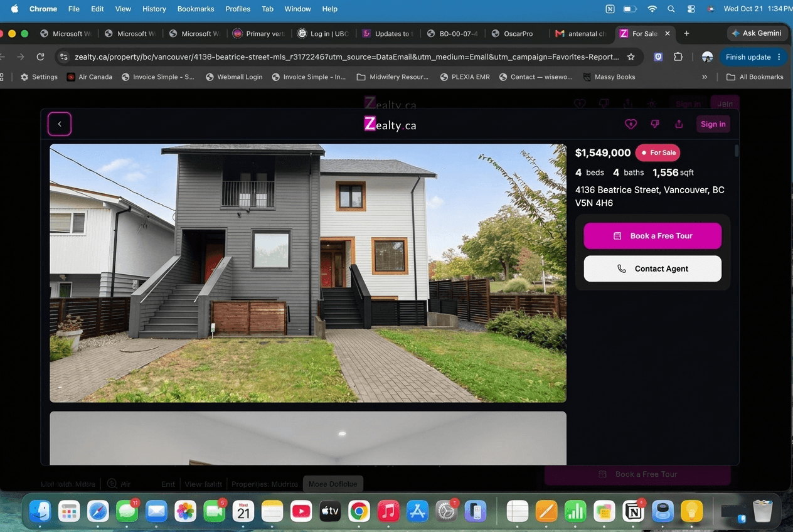Click the address bar URL field
Image resolution: width=793 pixels, height=532 pixels.
347,57
